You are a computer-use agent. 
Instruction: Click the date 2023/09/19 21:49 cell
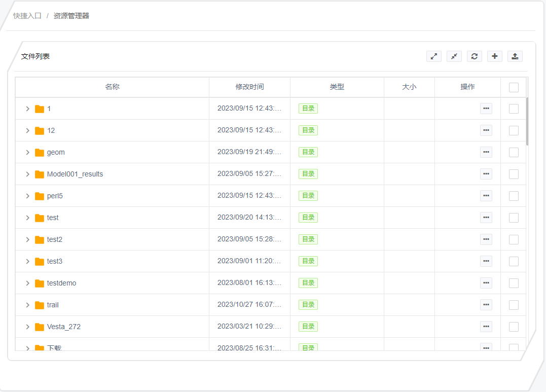click(249, 152)
